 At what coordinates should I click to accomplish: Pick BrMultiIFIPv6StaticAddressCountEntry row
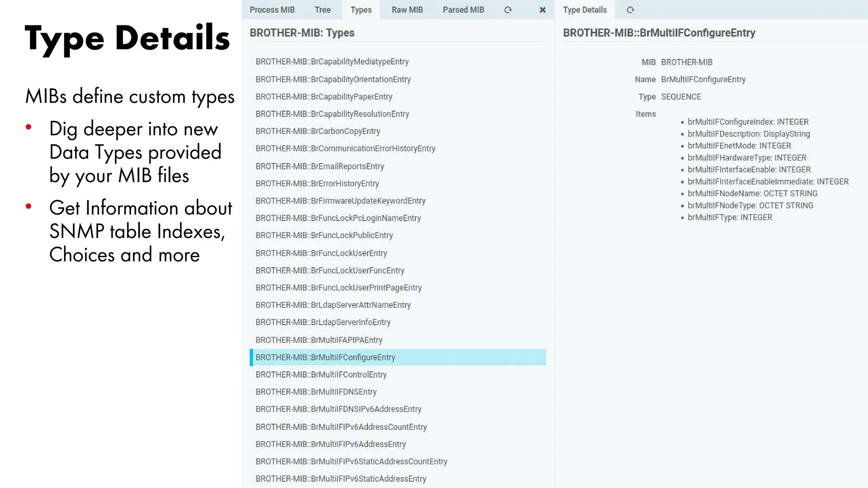398,462
